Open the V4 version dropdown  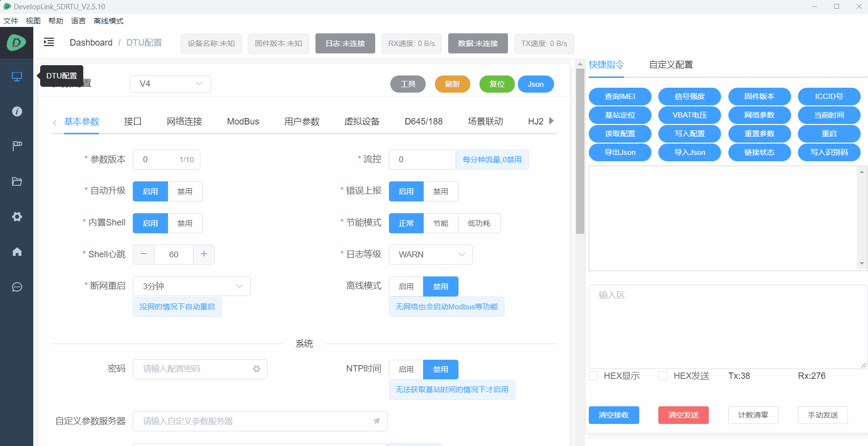click(170, 84)
